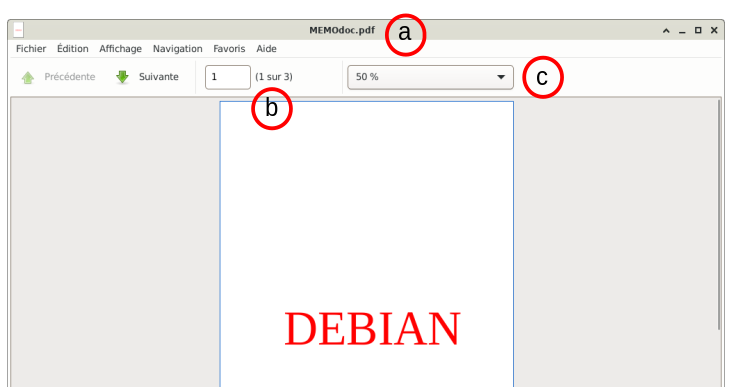Open the Fichier menu
Image resolution: width=733 pixels, height=387 pixels.
click(x=31, y=49)
